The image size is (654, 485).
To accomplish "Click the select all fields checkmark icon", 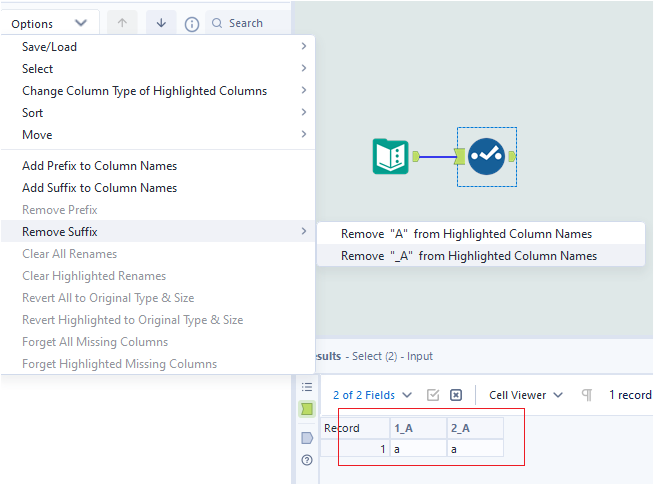I will [433, 395].
